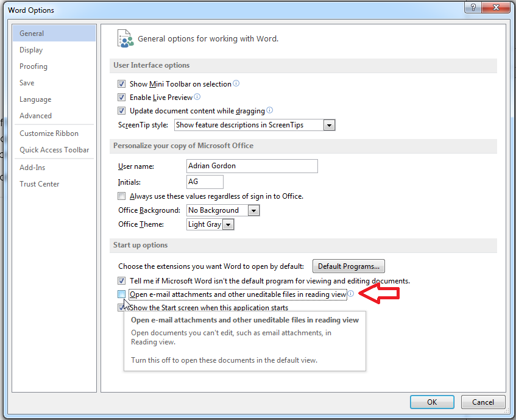Click info icon after Update document content
Image resolution: width=516 pixels, height=420 pixels.
pos(269,110)
